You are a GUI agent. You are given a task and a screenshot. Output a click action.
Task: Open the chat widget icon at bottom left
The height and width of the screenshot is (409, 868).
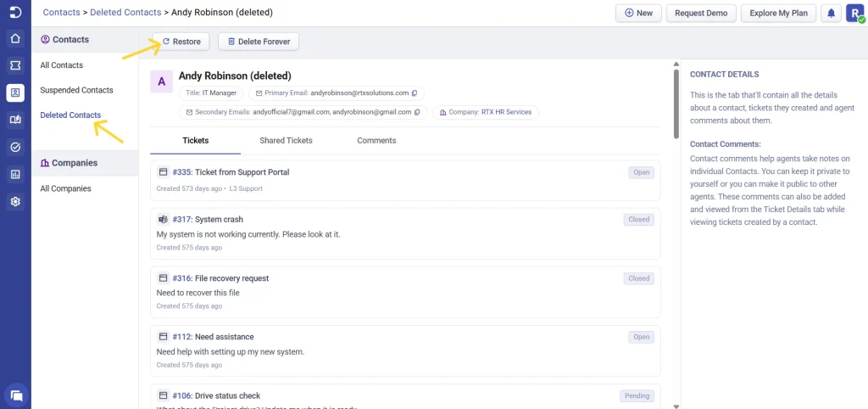[x=16, y=395]
